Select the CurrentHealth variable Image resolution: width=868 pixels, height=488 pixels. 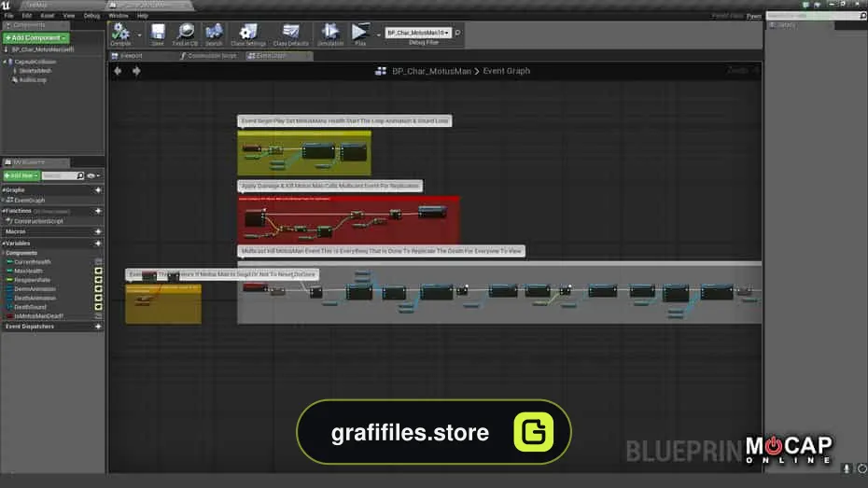[x=29, y=261]
